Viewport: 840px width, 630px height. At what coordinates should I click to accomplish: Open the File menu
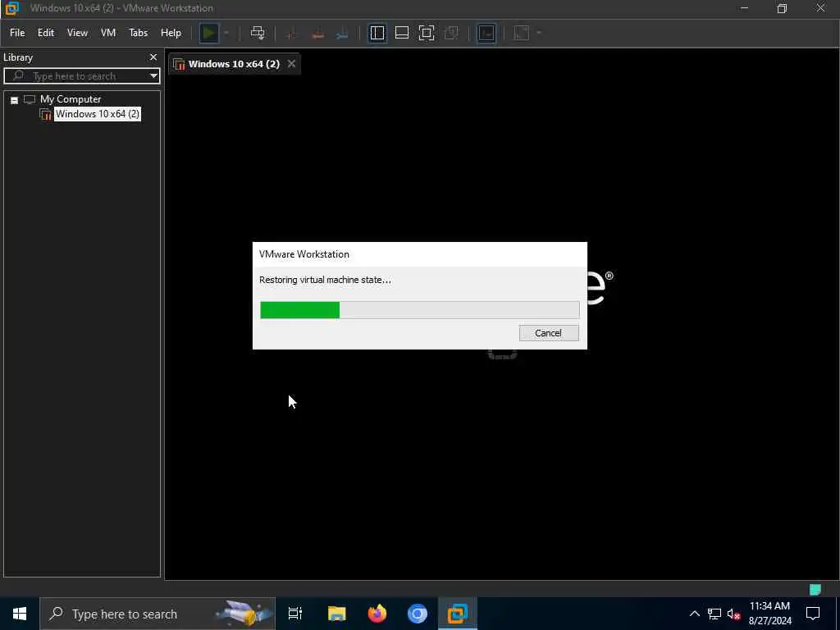[x=17, y=33]
